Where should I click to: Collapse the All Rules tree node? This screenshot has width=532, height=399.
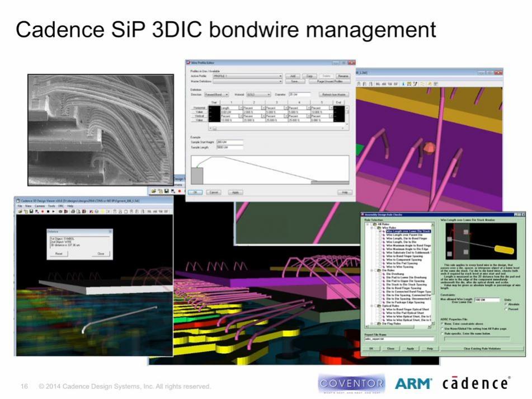(369, 224)
